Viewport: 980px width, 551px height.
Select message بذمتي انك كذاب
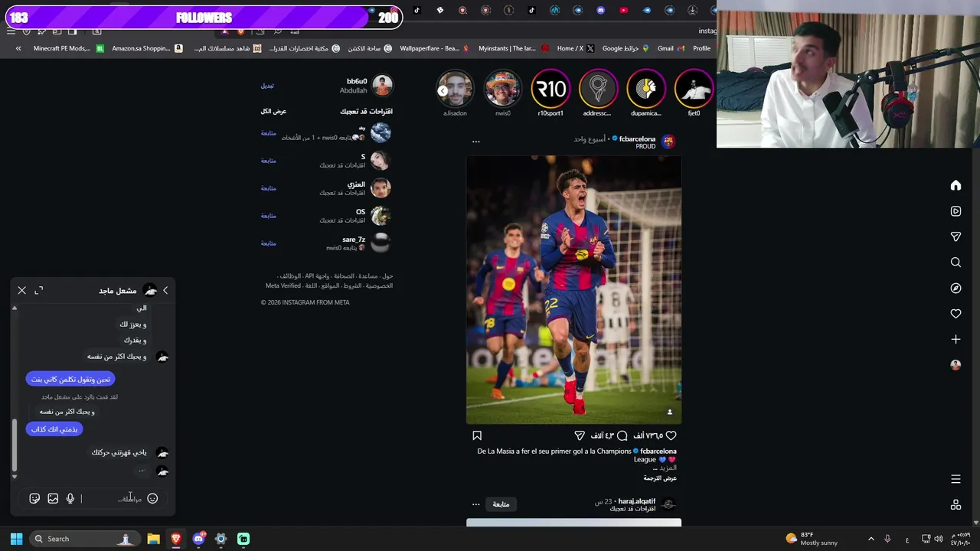pos(54,429)
